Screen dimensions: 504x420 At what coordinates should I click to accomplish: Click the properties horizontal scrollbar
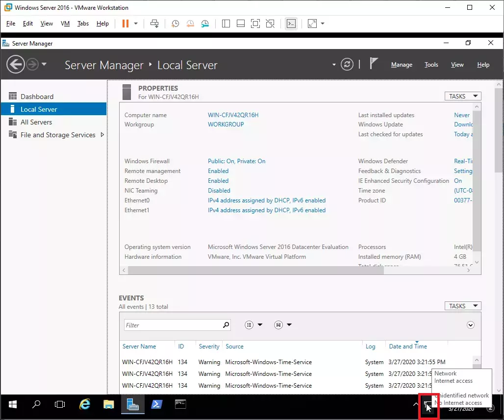click(x=256, y=270)
